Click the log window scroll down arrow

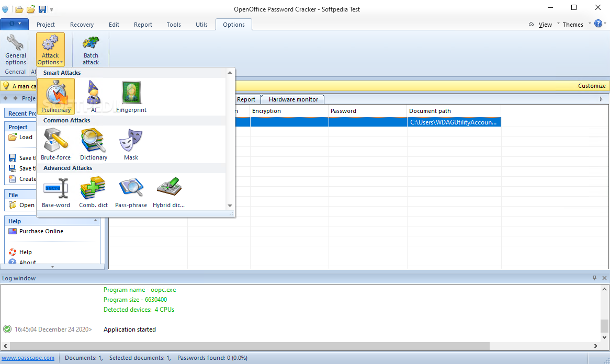[x=604, y=337]
